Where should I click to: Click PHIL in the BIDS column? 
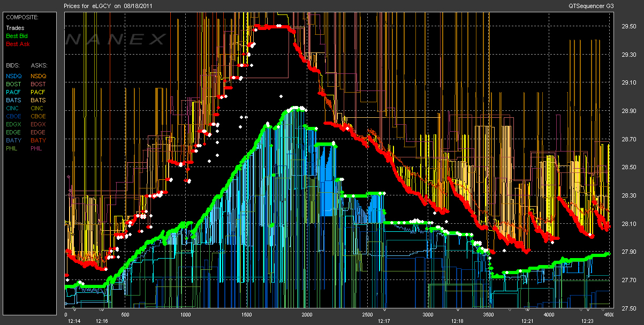pyautogui.click(x=12, y=148)
